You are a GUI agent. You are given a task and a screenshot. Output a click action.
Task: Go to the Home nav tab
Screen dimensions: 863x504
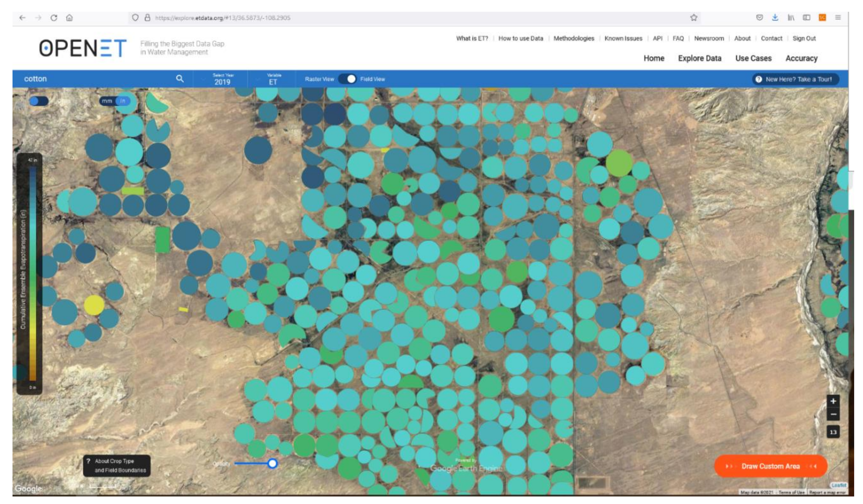coord(654,58)
